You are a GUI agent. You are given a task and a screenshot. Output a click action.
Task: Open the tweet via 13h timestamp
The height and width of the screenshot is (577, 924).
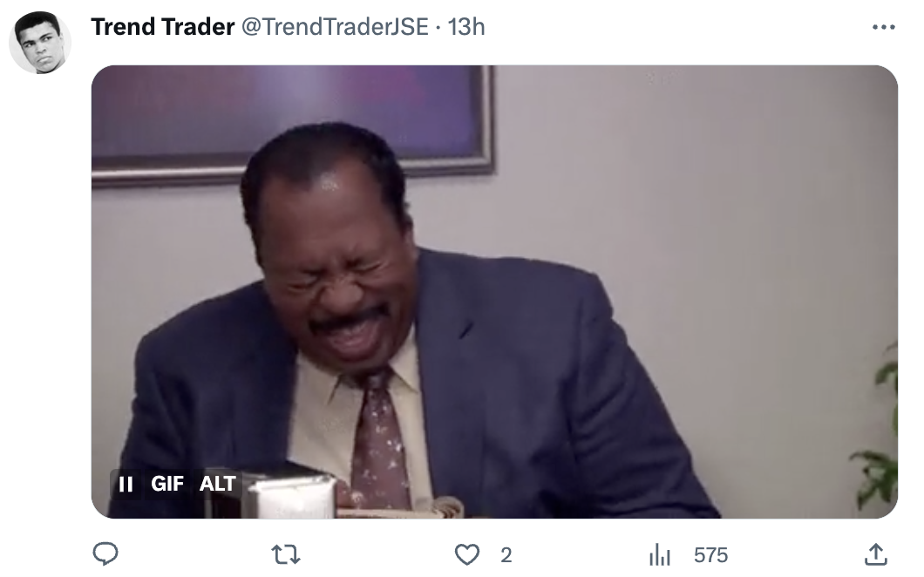pos(466,27)
